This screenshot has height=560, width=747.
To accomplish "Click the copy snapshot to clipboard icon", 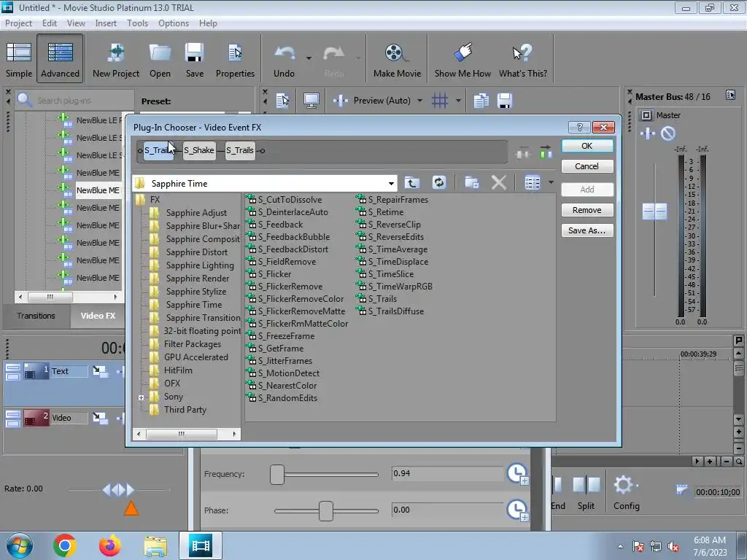I will pos(481,101).
